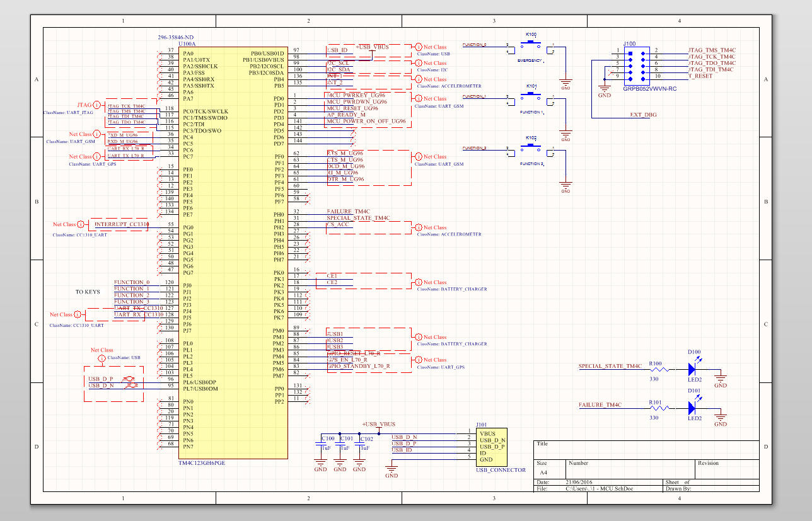
Task: Click the MCU.SchDoc file path in title block
Action: pos(598,488)
